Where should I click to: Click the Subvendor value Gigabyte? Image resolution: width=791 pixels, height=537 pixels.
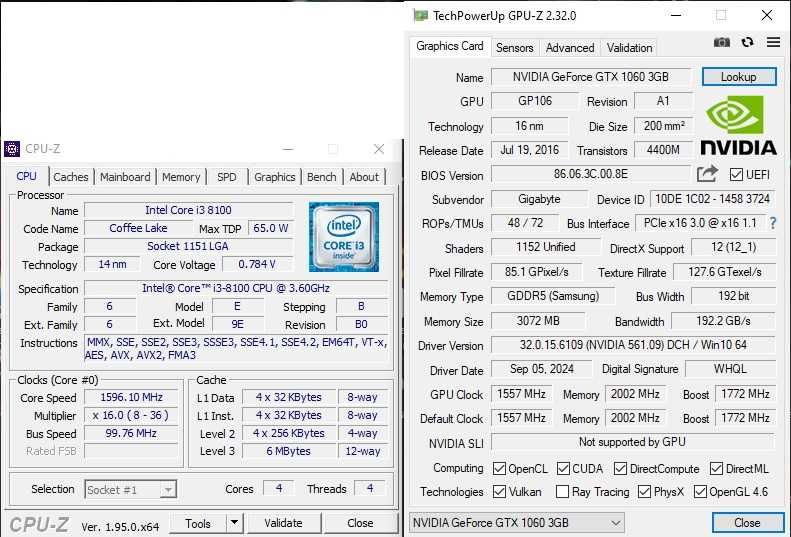[539, 199]
